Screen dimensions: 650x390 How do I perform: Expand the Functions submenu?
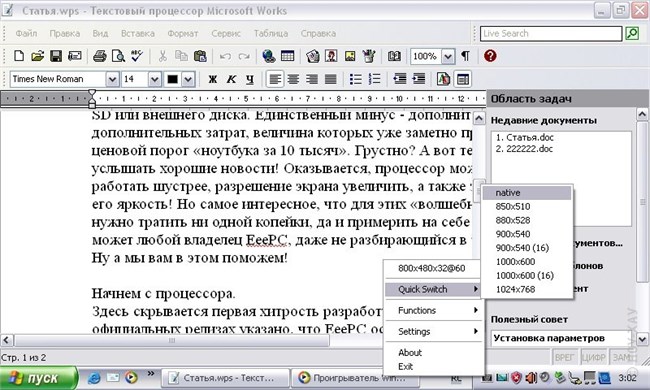434,310
